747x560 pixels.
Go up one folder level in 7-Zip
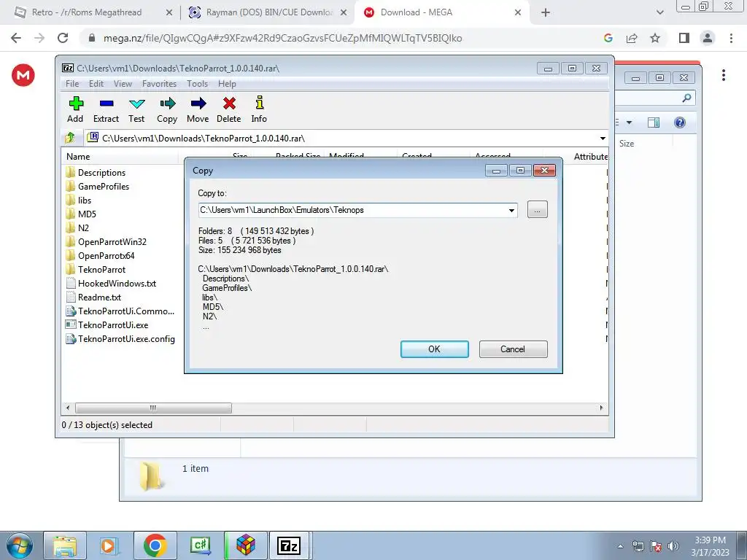(x=70, y=138)
